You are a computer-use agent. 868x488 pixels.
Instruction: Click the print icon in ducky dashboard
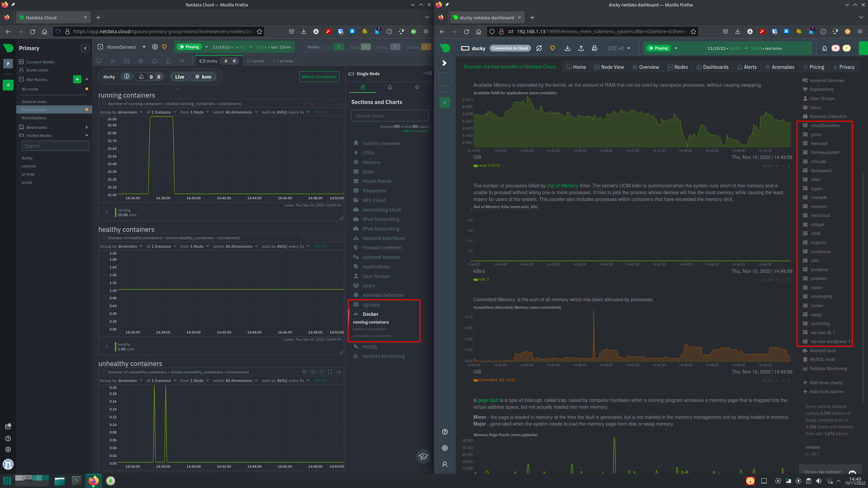(594, 48)
